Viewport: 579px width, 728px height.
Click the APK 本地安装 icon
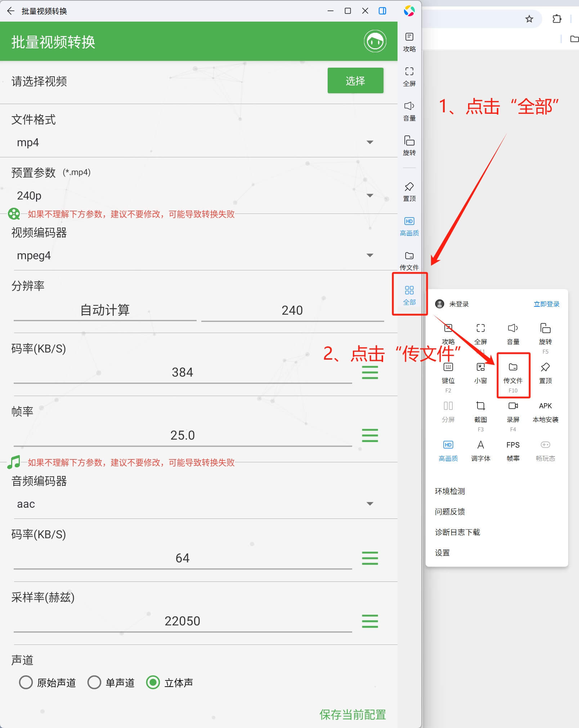click(545, 411)
